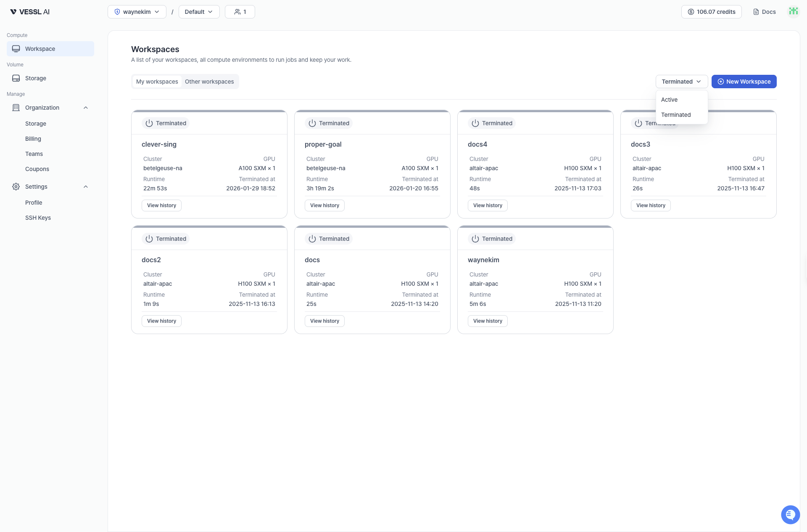Open the Default project dropdown
Viewport: 807px width, 532px height.
pos(198,12)
